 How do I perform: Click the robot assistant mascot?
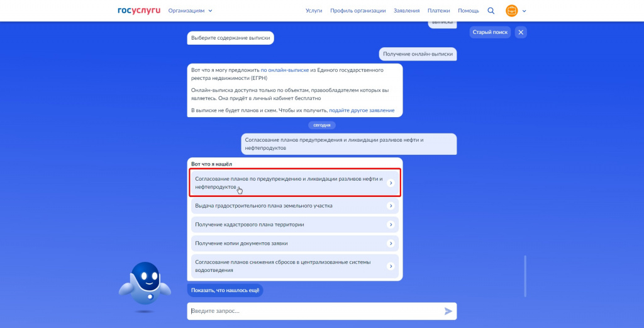click(145, 286)
